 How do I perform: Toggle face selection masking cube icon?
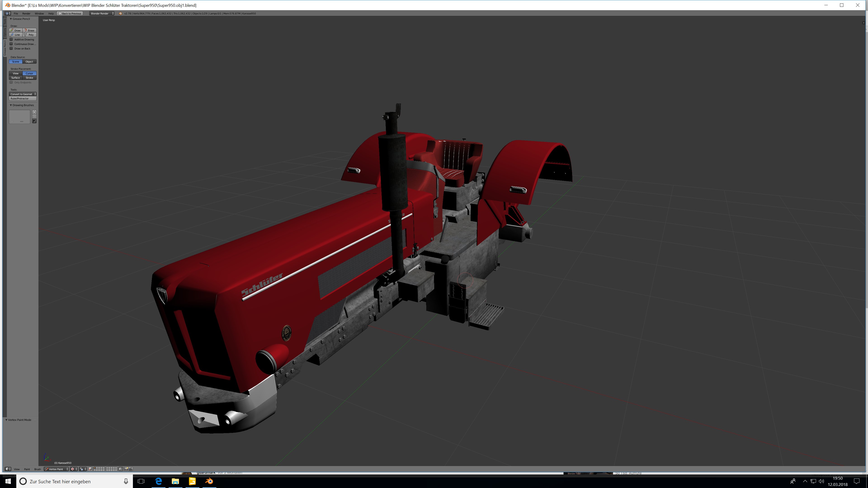point(90,469)
